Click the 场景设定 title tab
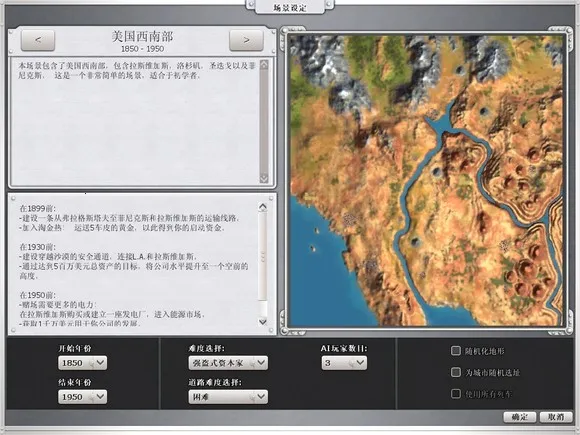 (290, 7)
